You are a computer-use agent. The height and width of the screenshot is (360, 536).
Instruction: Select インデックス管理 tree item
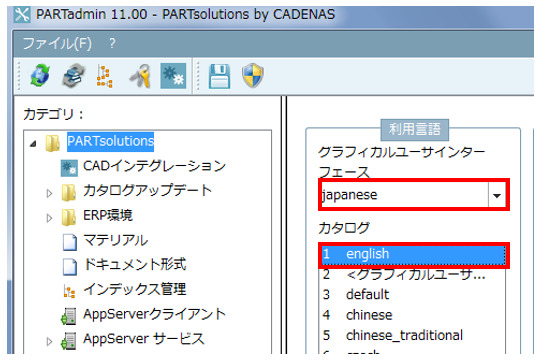coord(135,289)
